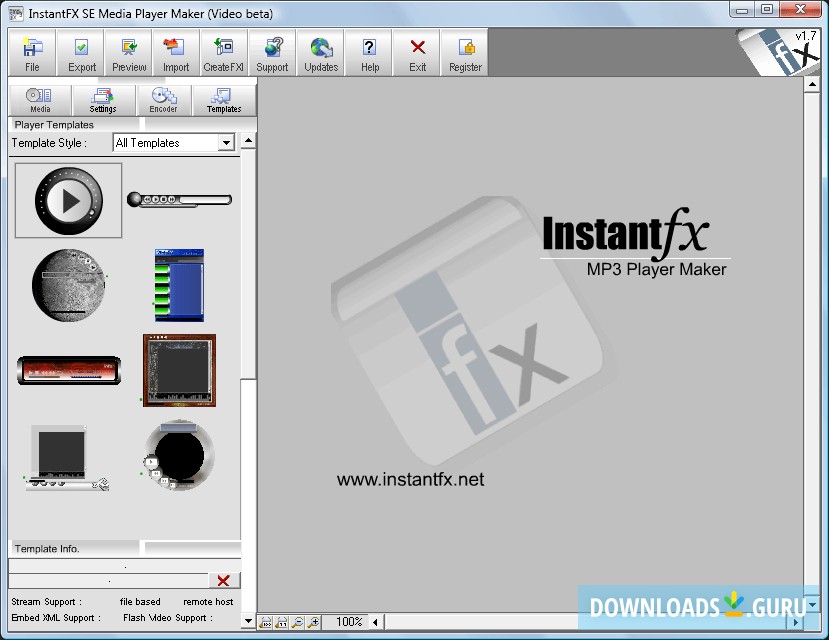Switch to the Media tab

40,100
